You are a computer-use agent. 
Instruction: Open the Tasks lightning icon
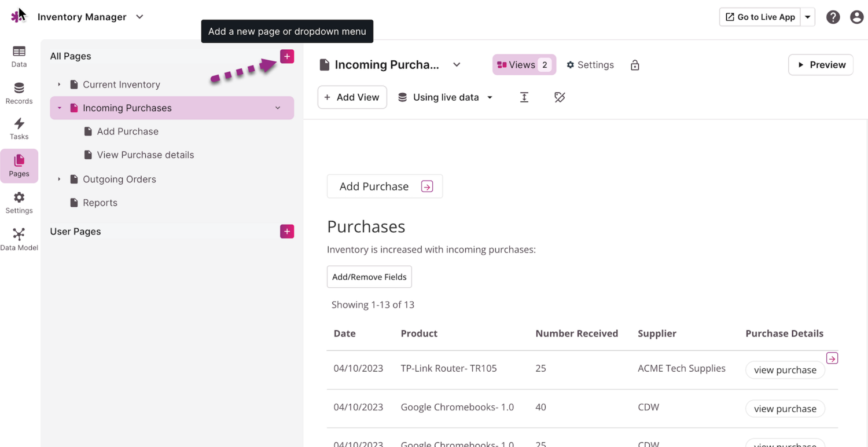click(x=19, y=129)
